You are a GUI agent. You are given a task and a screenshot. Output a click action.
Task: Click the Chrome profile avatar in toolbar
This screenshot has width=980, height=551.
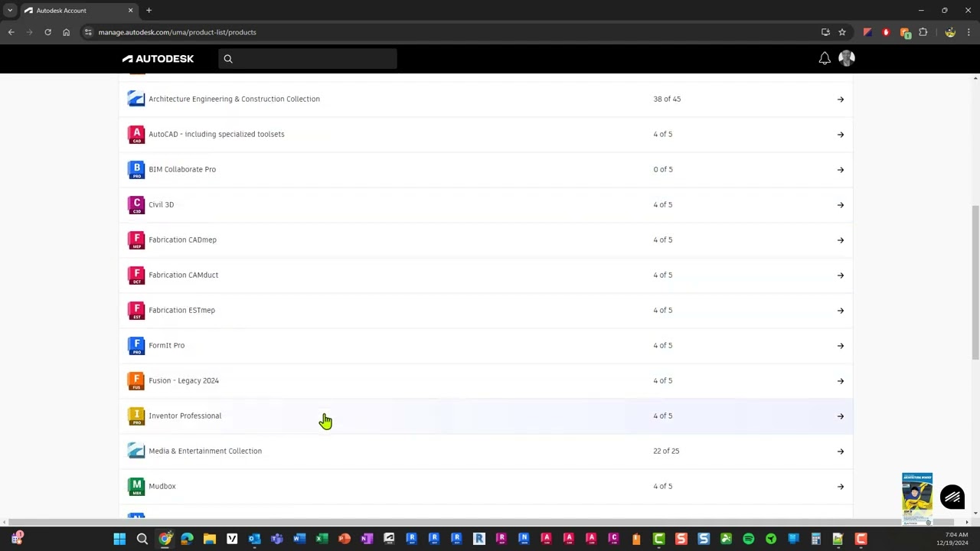950,32
